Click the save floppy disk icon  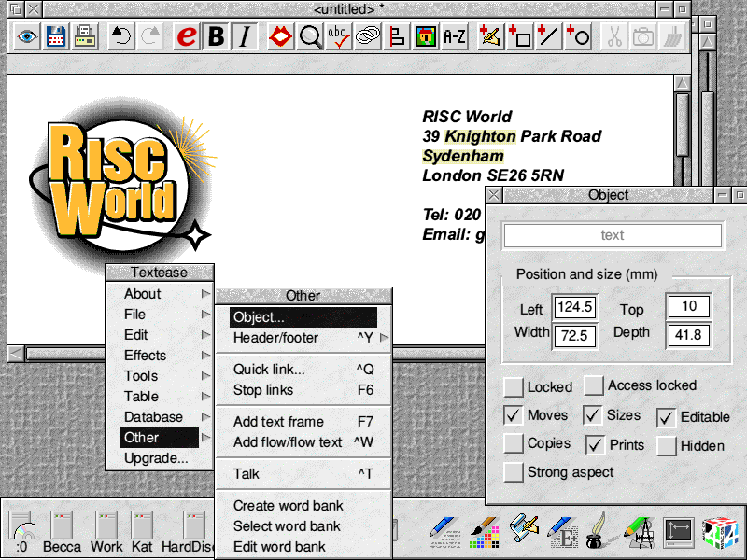click(56, 37)
